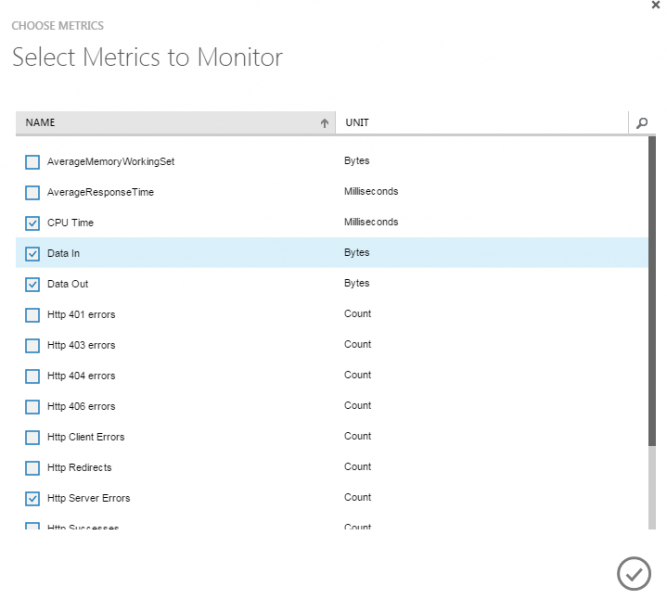Click the NAME column sort arrow
667x599 pixels.
(x=324, y=123)
